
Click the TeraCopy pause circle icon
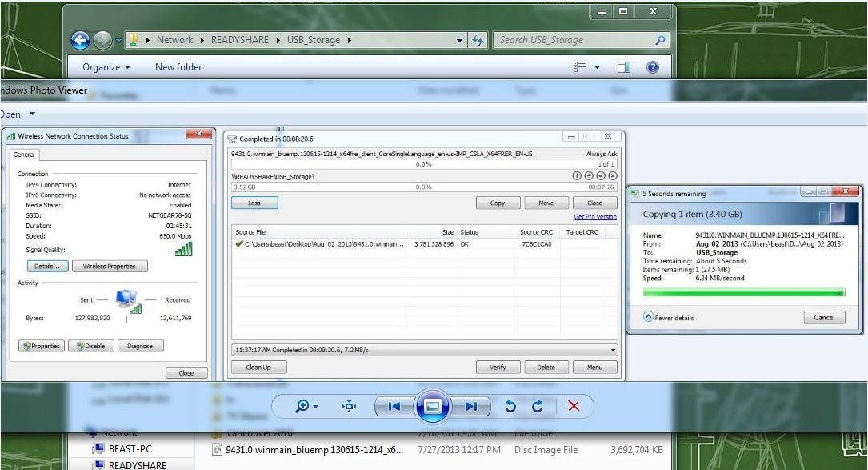(576, 175)
